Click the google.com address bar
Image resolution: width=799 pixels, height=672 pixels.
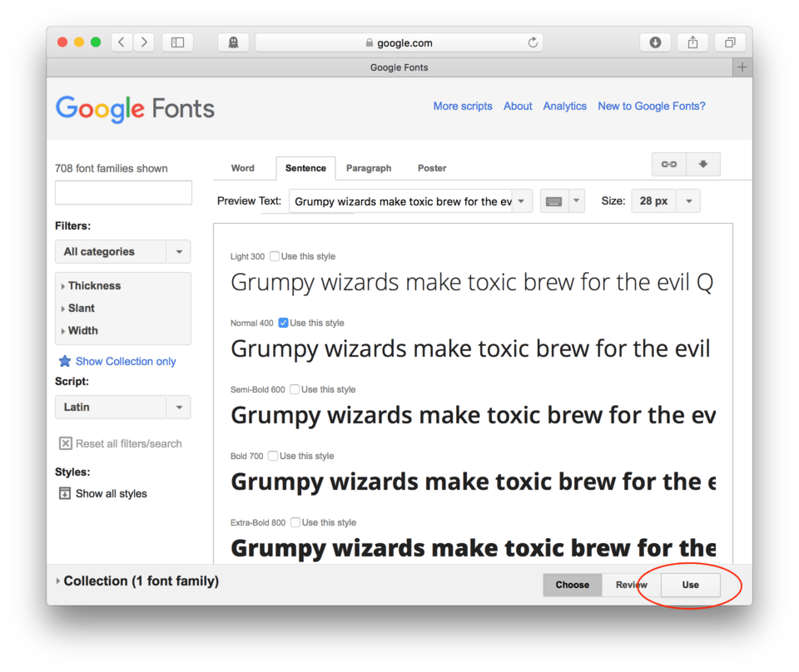(399, 42)
